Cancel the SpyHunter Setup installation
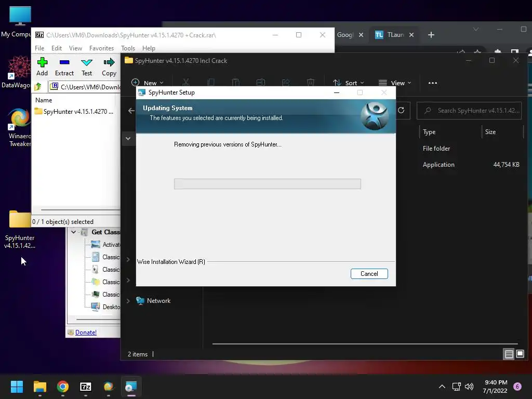The image size is (532, 399). coord(369,274)
